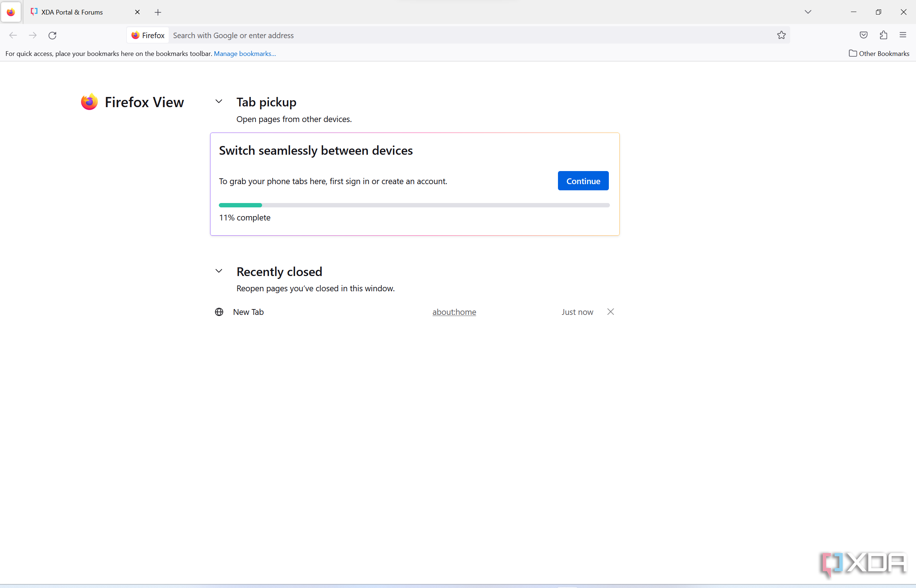The image size is (916, 588).
Task: Click the globe icon beside New Tab
Action: [219, 312]
